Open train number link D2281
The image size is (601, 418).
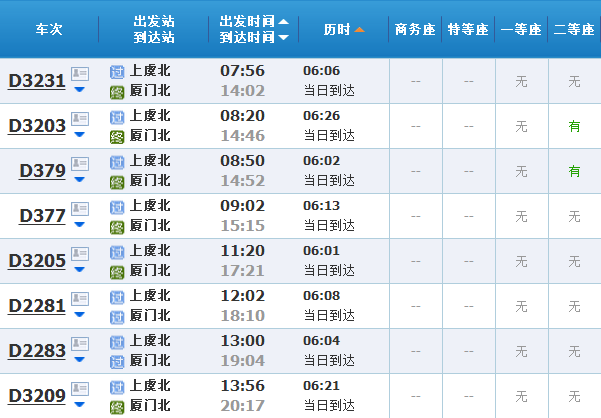(37, 306)
